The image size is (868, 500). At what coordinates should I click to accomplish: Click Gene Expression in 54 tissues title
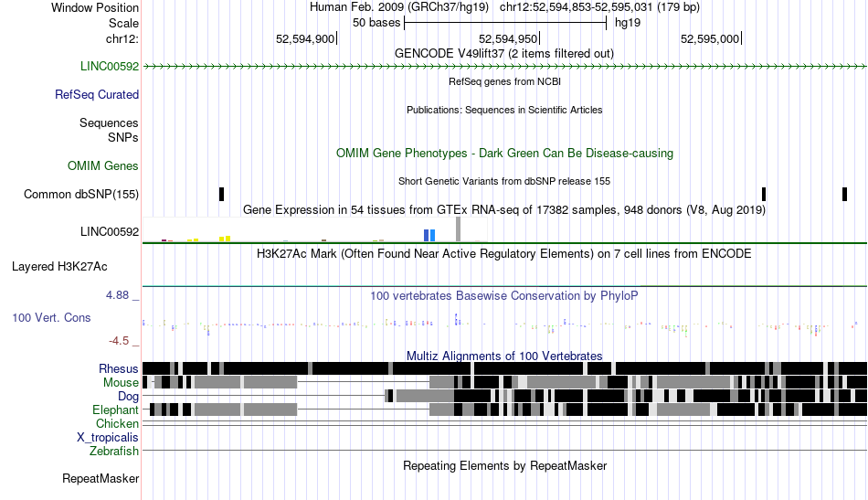(x=504, y=210)
